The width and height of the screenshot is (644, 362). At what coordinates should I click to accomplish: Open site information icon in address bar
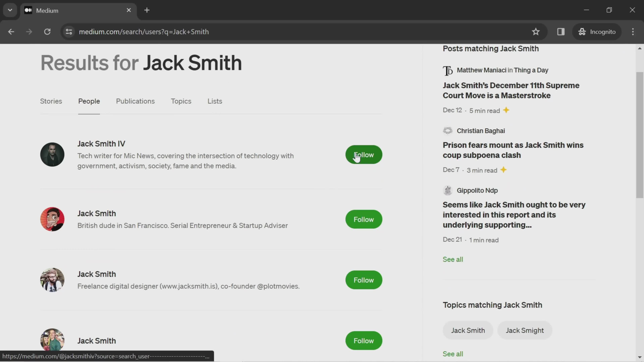coord(69,32)
